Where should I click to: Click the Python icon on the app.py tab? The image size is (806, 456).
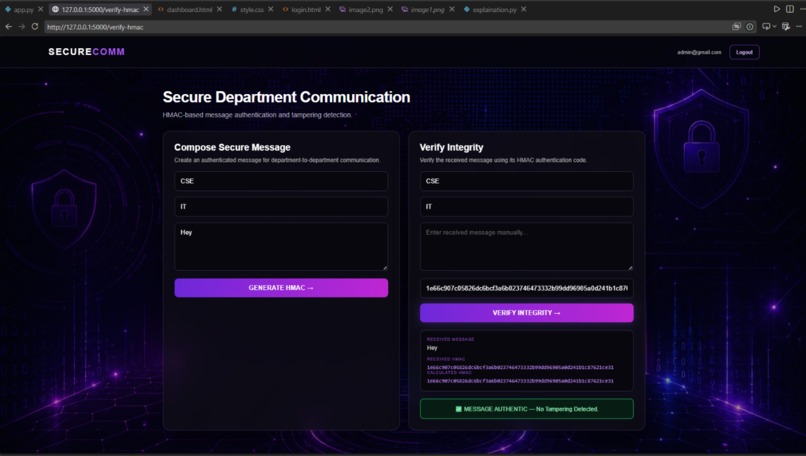click(8, 9)
